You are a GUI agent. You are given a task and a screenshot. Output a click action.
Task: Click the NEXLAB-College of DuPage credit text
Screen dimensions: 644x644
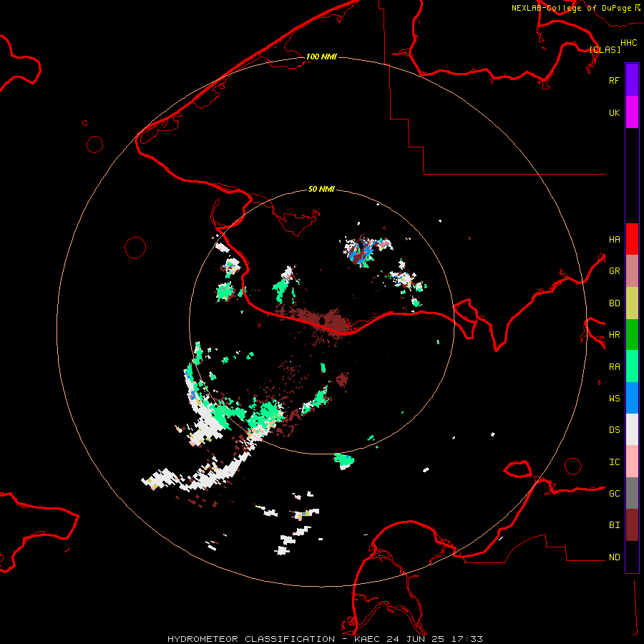(x=571, y=8)
